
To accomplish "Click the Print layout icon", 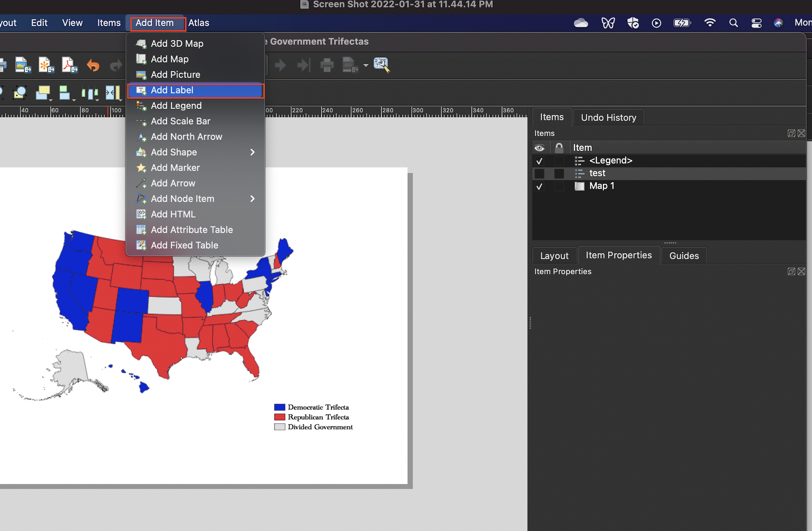I will (327, 66).
